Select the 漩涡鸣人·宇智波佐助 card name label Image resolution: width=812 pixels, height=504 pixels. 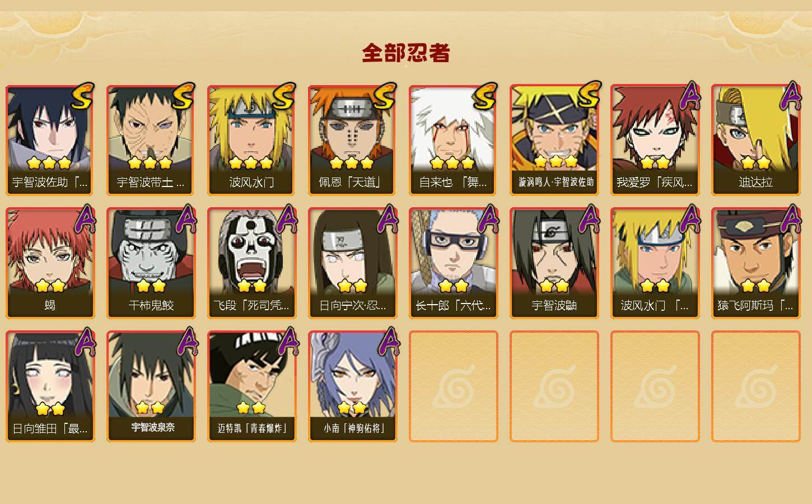pyautogui.click(x=556, y=182)
